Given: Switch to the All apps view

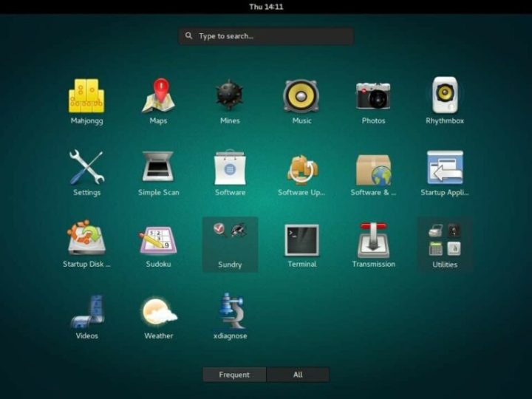Looking at the screenshot, I should click(298, 375).
